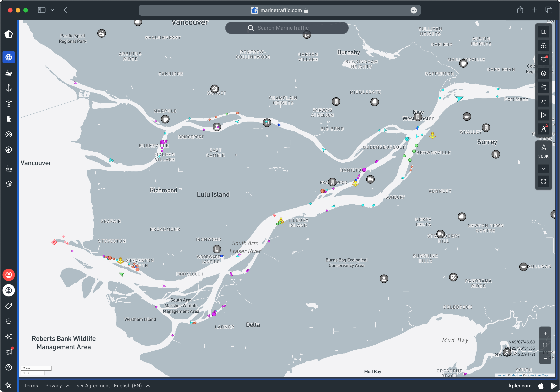Click the kpler.com link

pyautogui.click(x=520, y=386)
